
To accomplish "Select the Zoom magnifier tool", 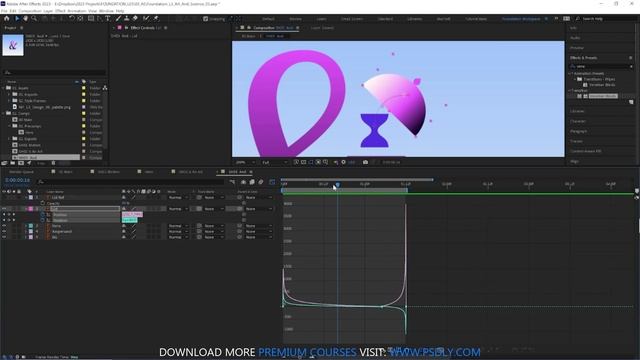I will coord(34,18).
